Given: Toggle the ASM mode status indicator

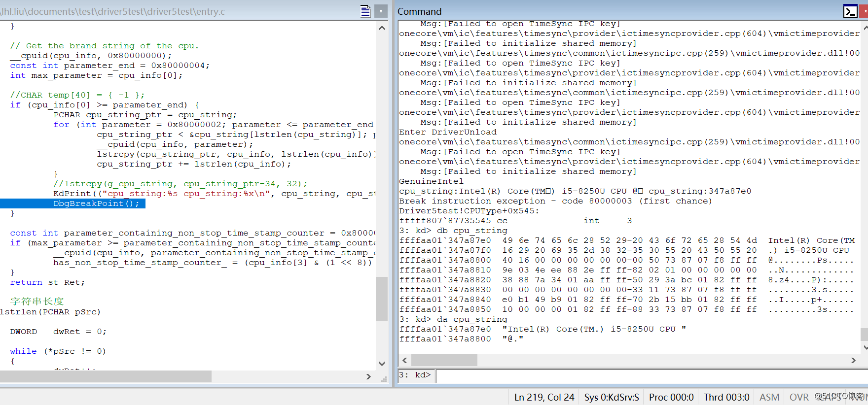Looking at the screenshot, I should point(769,397).
